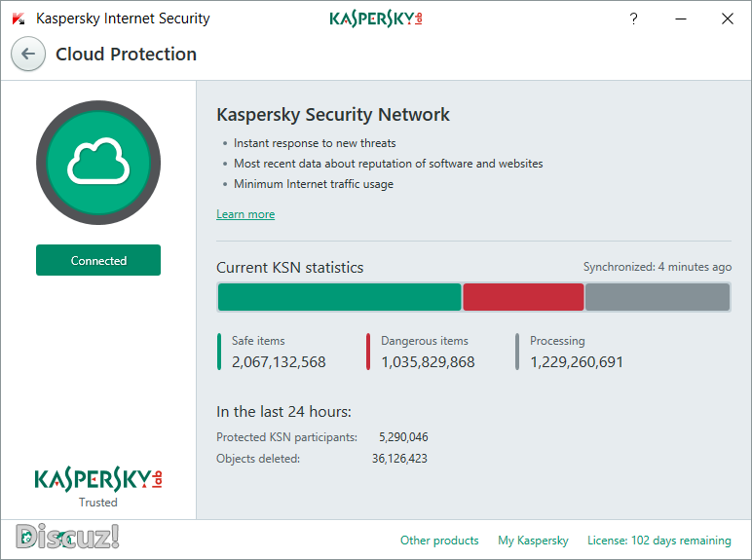This screenshot has height=560, width=752.
Task: Click the Current KSN statistics heading
Action: [289, 267]
